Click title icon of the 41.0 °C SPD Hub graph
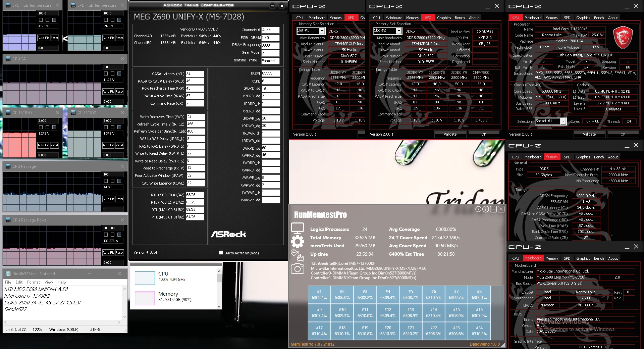The width and height of the screenshot is (644, 349). click(8, 5)
